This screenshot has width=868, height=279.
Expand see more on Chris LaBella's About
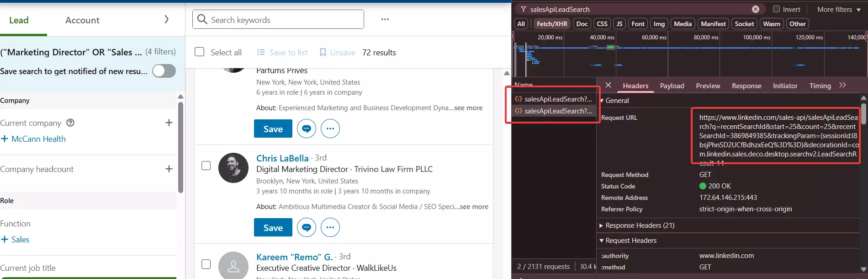(474, 206)
